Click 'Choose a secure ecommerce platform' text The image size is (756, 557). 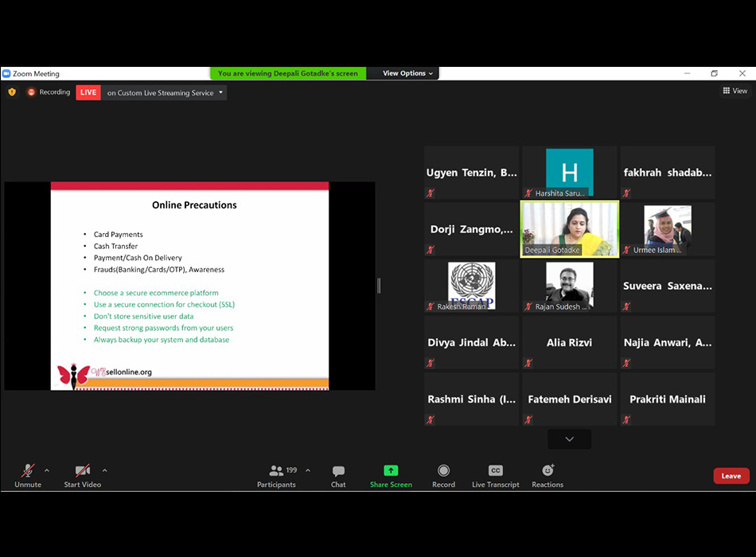click(156, 293)
